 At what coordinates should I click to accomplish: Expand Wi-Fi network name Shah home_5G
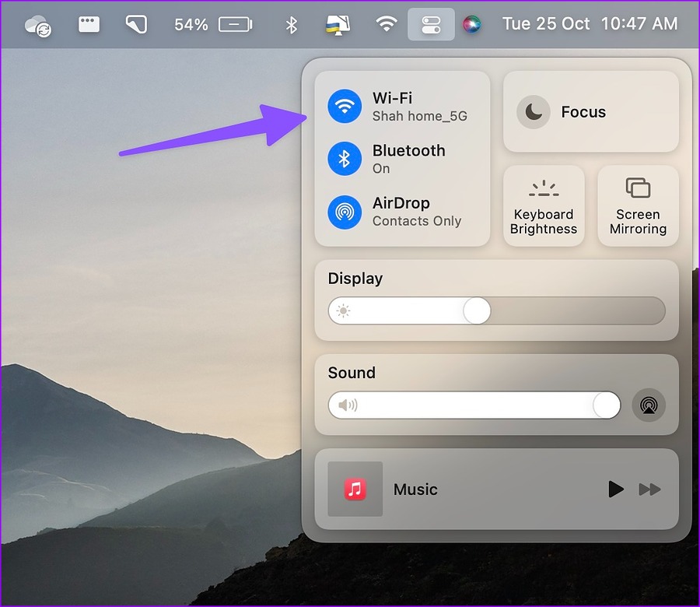click(x=420, y=116)
